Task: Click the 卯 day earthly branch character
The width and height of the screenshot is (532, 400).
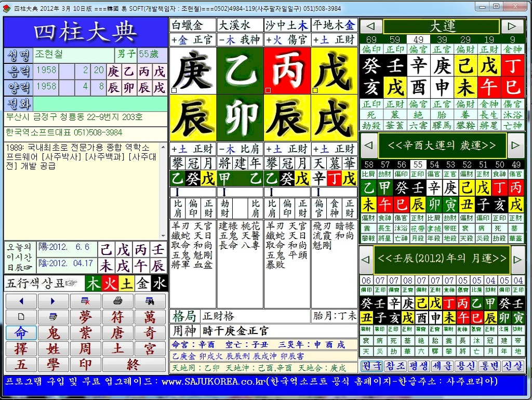Action: point(240,118)
